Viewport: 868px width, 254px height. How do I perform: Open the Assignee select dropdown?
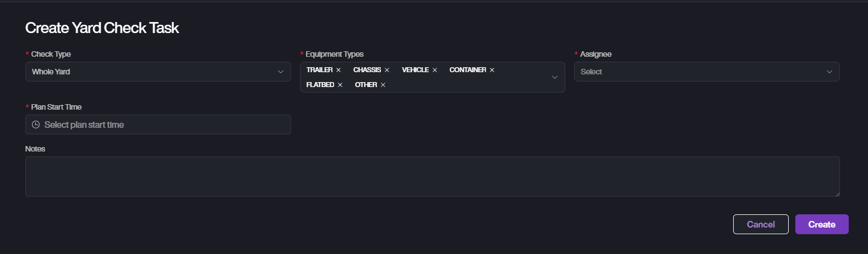coord(699,72)
